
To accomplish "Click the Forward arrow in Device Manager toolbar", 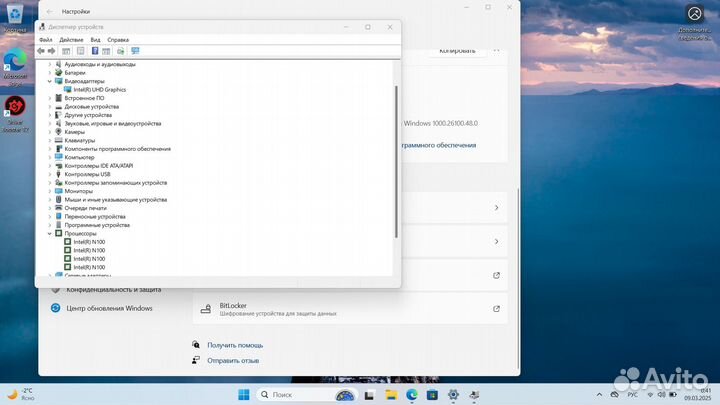I will [x=51, y=51].
